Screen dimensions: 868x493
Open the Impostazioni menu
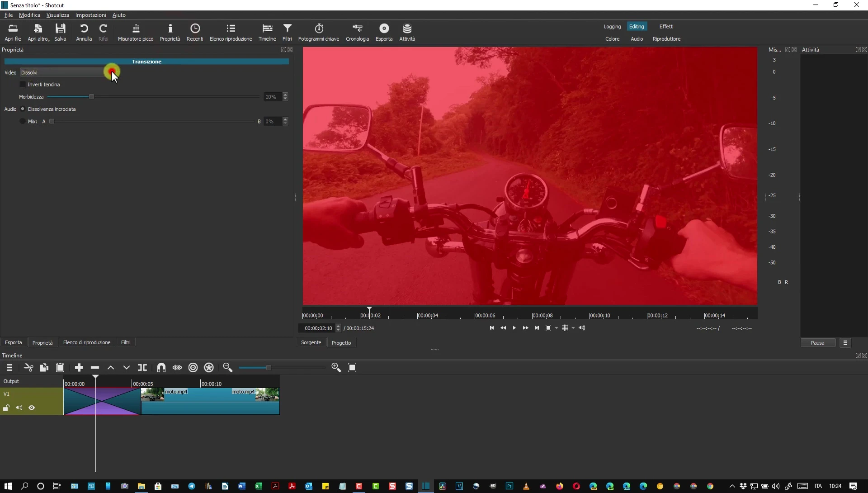90,15
